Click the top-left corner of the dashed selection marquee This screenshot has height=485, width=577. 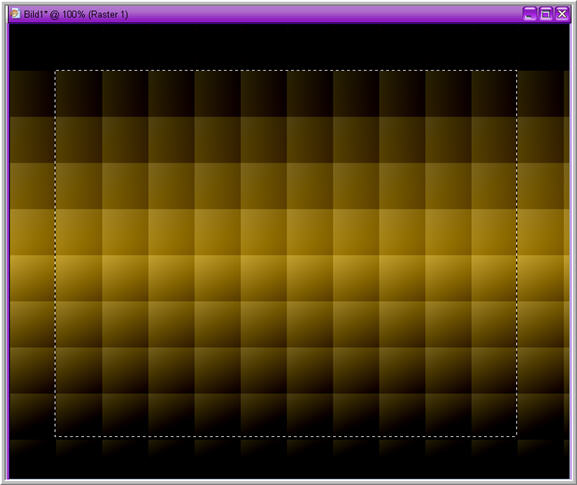[x=56, y=71]
